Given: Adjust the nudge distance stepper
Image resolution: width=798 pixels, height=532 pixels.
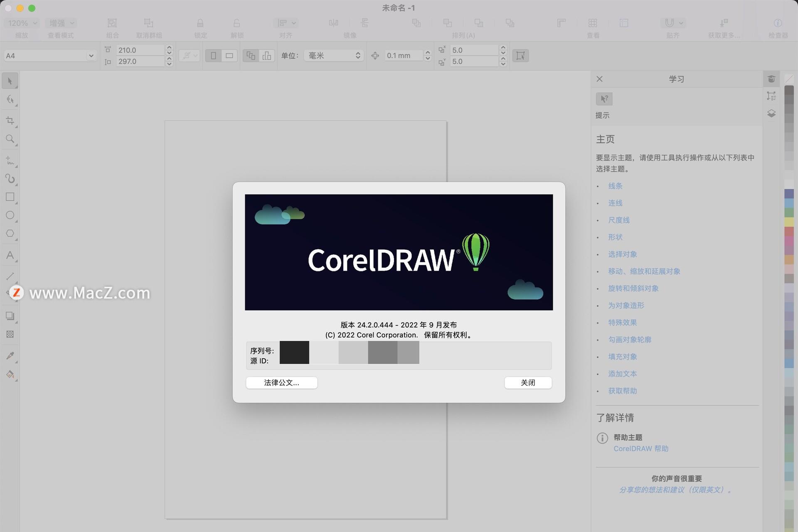Looking at the screenshot, I should point(428,56).
